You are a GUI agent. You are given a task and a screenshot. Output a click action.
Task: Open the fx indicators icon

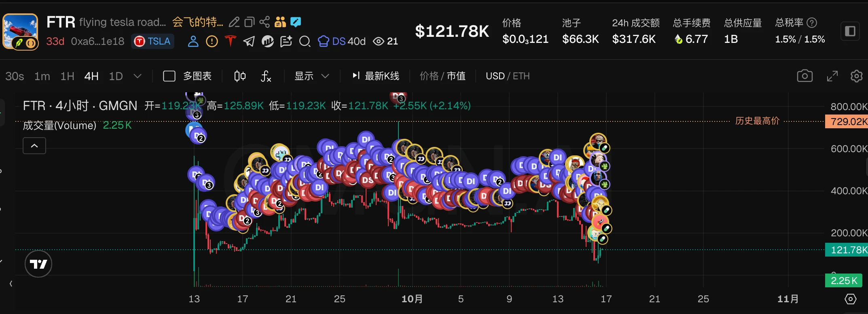pyautogui.click(x=266, y=76)
